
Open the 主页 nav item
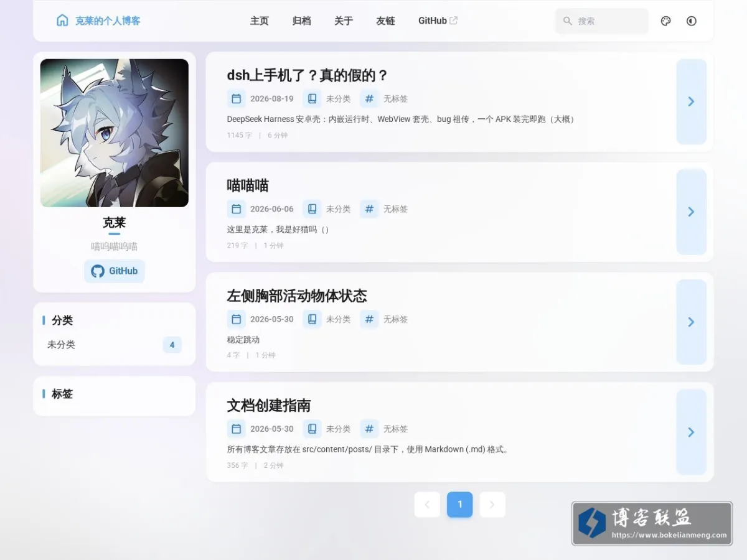pyautogui.click(x=260, y=21)
